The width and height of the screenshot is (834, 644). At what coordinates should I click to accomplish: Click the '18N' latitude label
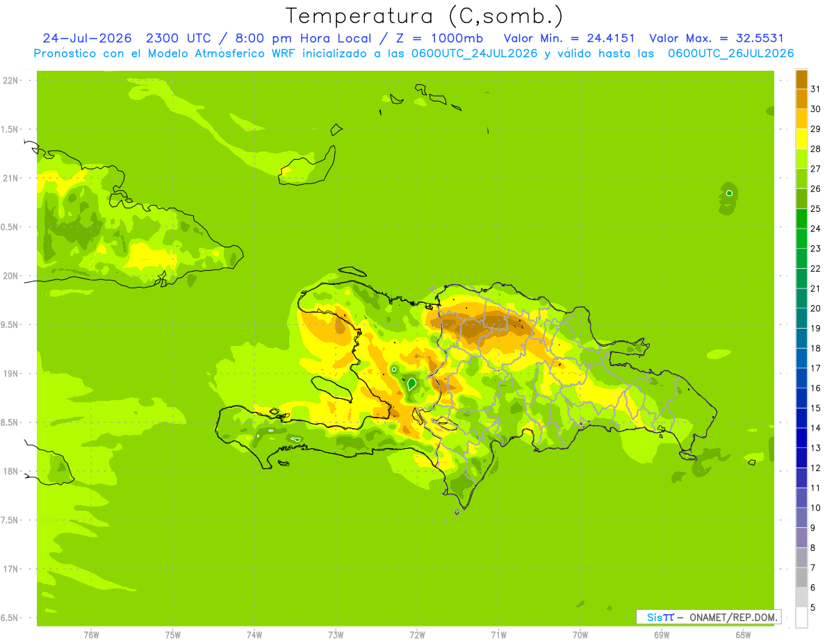click(11, 471)
